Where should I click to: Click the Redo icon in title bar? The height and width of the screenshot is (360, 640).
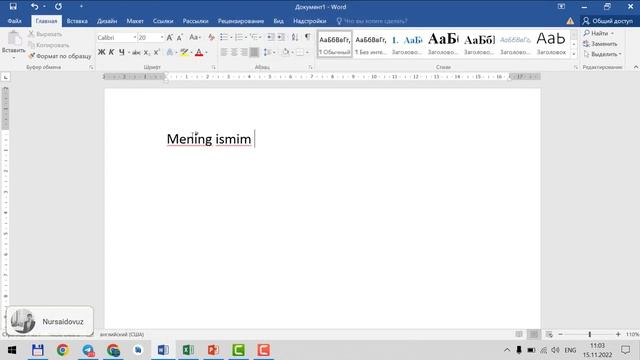point(58,7)
